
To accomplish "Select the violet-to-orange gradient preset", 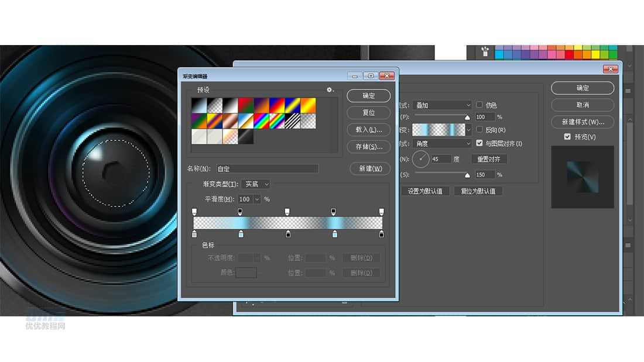I will click(x=261, y=105).
